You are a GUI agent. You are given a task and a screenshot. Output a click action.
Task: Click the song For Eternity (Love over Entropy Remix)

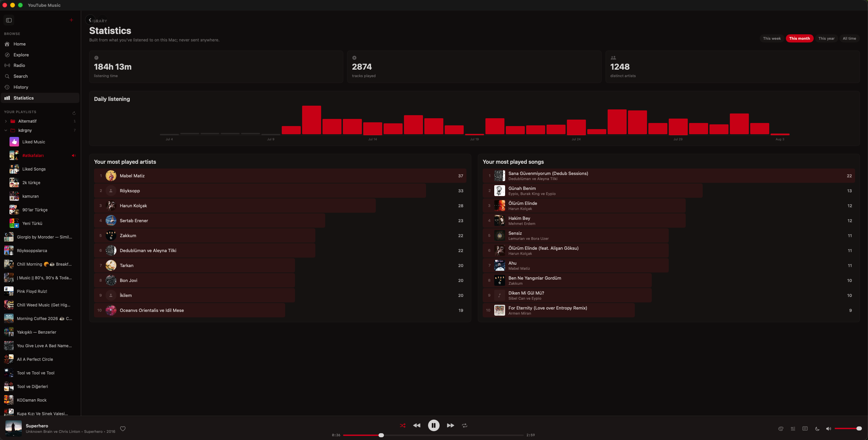click(x=669, y=310)
